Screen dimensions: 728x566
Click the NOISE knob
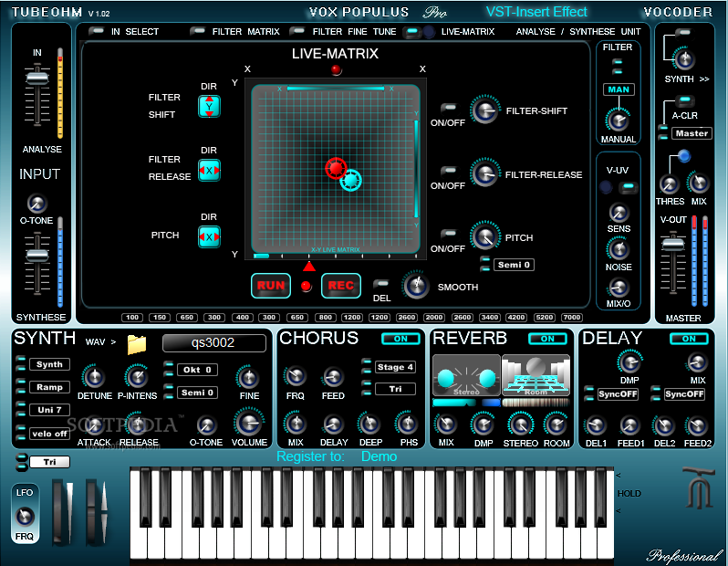click(619, 249)
